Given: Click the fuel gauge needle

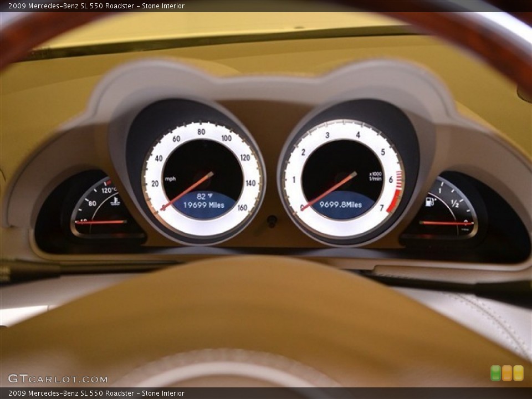Looking at the screenshot, I should click(x=447, y=223).
